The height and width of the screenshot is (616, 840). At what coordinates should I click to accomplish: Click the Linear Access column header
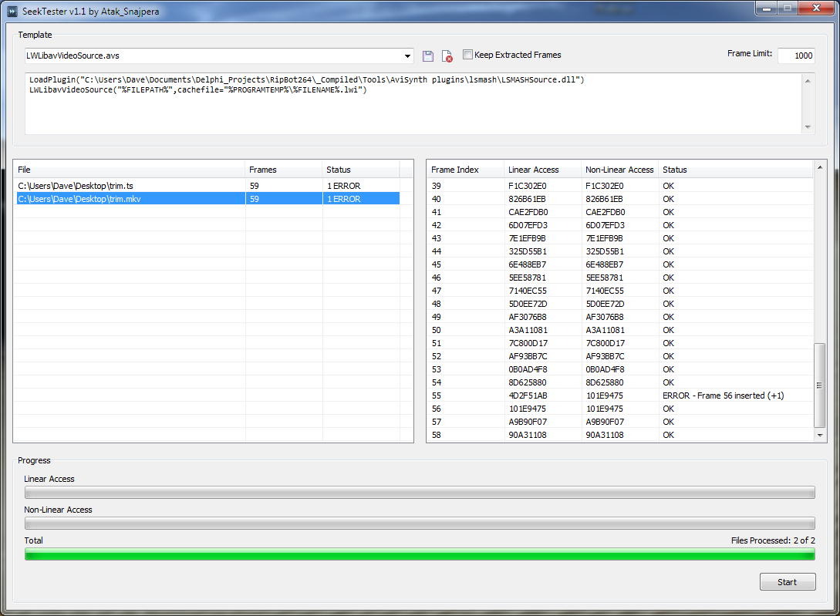(x=542, y=170)
